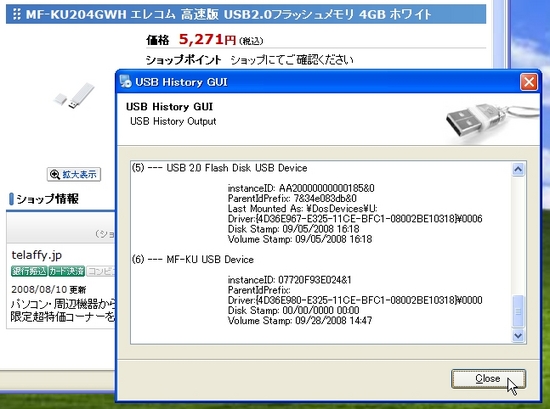Click the ショップ情報 section heading
Image resolution: width=550 pixels, height=409 pixels.
[47, 199]
